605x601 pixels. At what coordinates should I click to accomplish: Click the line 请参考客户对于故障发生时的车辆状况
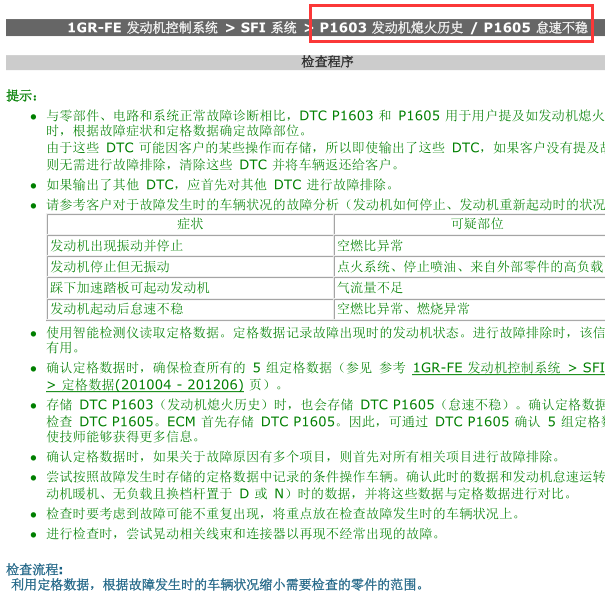point(326,204)
